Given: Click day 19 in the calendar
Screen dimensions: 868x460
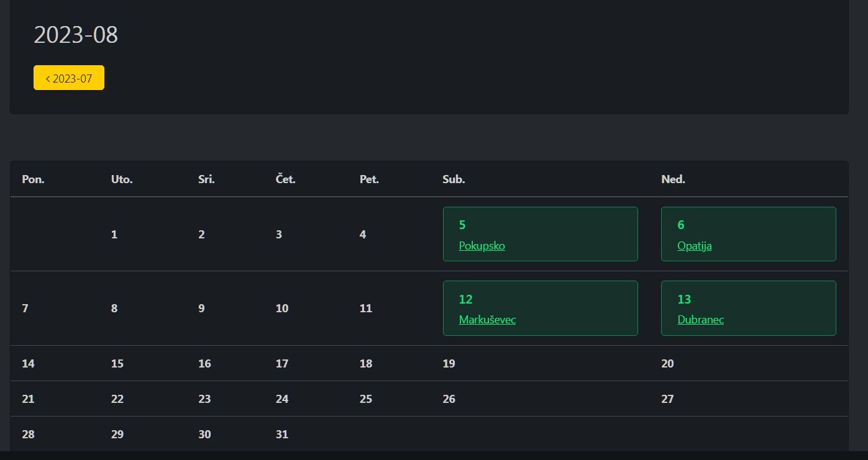Looking at the screenshot, I should (449, 364).
